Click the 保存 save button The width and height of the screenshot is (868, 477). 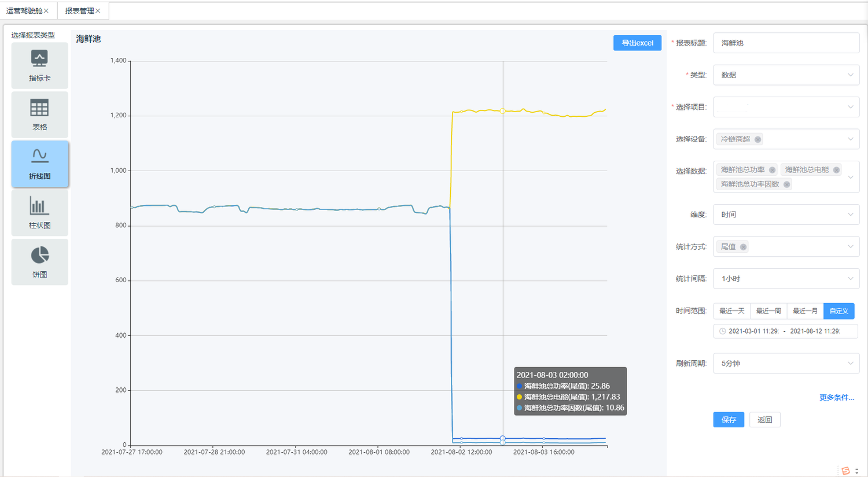[729, 420]
